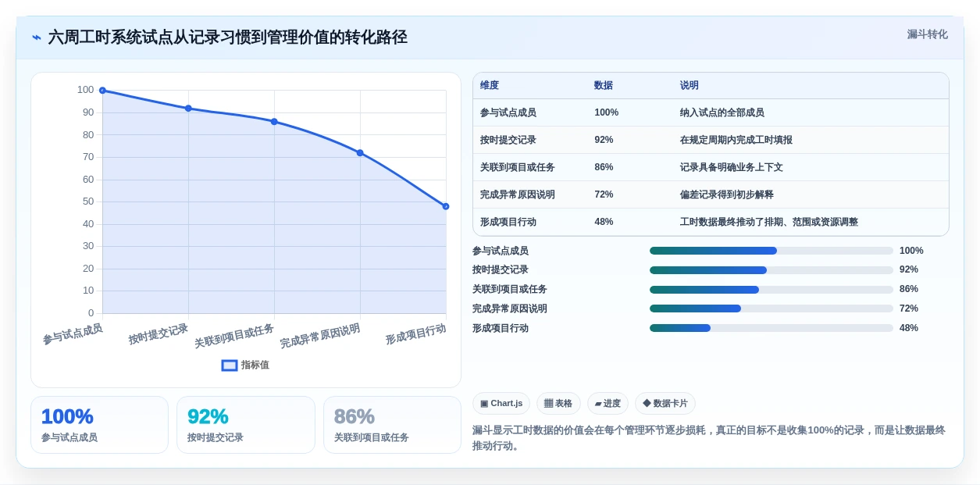Click table value 72% in 数据 column
The image size is (980, 485).
coord(604,194)
